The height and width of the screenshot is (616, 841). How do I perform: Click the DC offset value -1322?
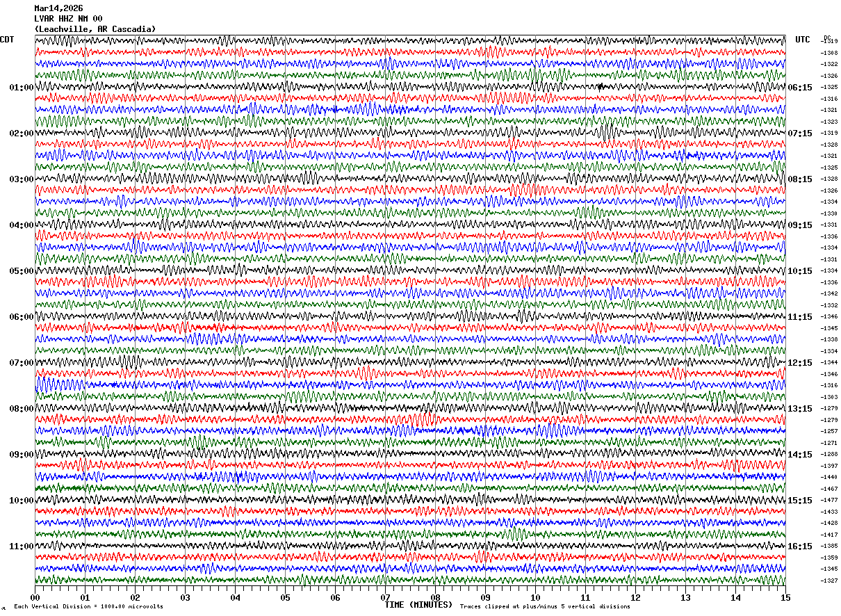(829, 65)
